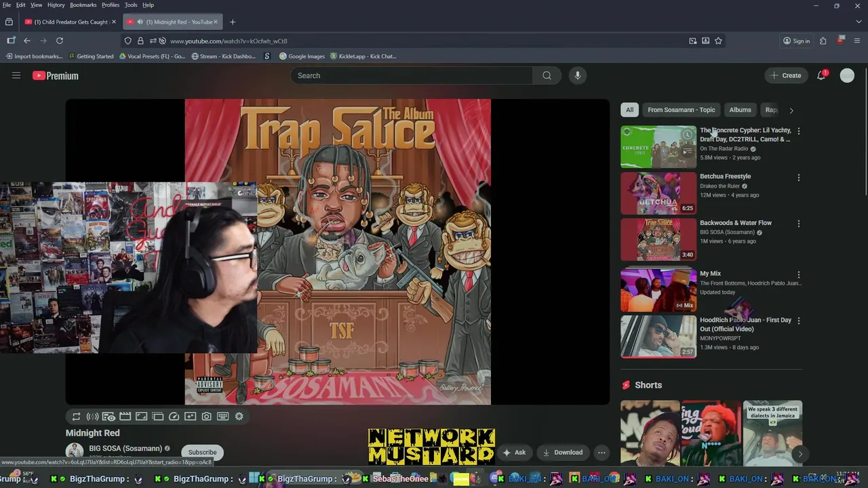Click the Download button
Screen dimensions: 868x488
563,452
